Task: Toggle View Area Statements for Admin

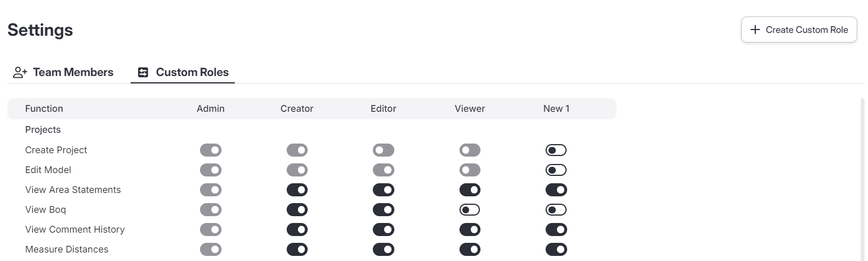Action: (211, 190)
